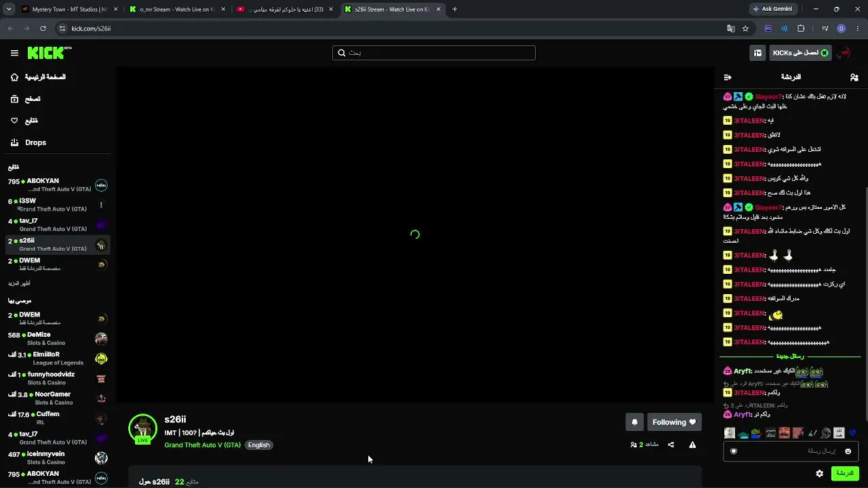
Task: Open the Kick home page from the sidebar
Action: [x=38, y=77]
